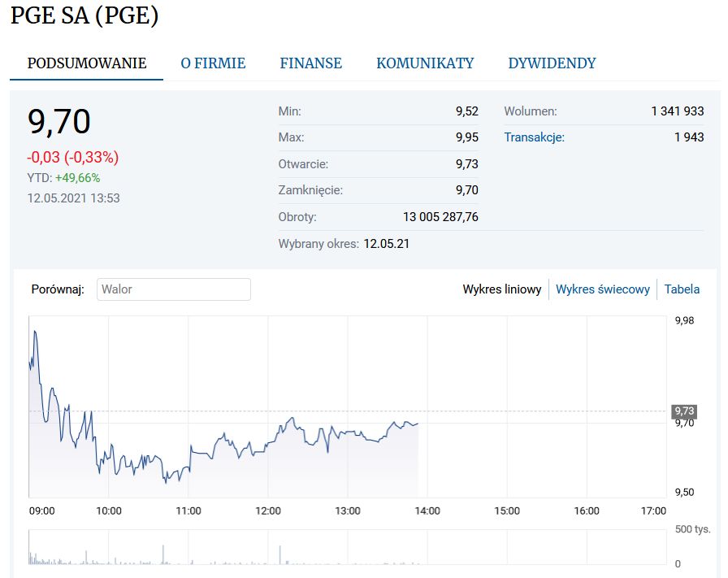Click the 500 tys. volume axis label
Image resolution: width=728 pixels, height=578 pixels.
(x=692, y=530)
